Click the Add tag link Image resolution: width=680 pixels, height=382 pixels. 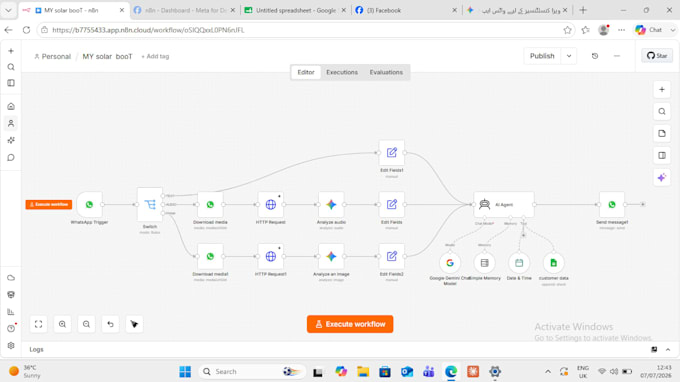(x=155, y=56)
